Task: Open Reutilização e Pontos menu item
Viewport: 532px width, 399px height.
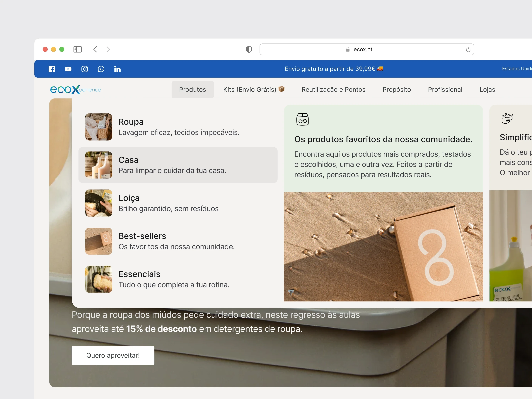Action: coord(333,89)
